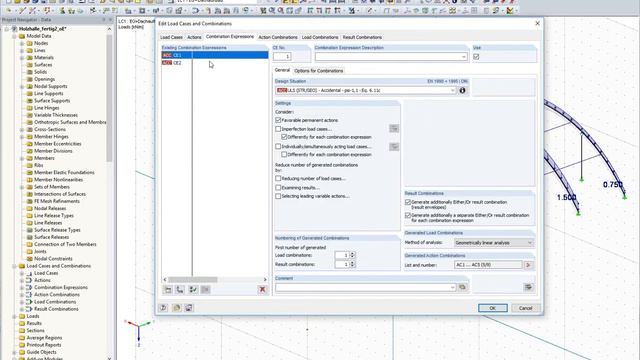Screen dimensions: 640x360
Task: Select Surface Supports in navigator
Action: click(52, 100)
